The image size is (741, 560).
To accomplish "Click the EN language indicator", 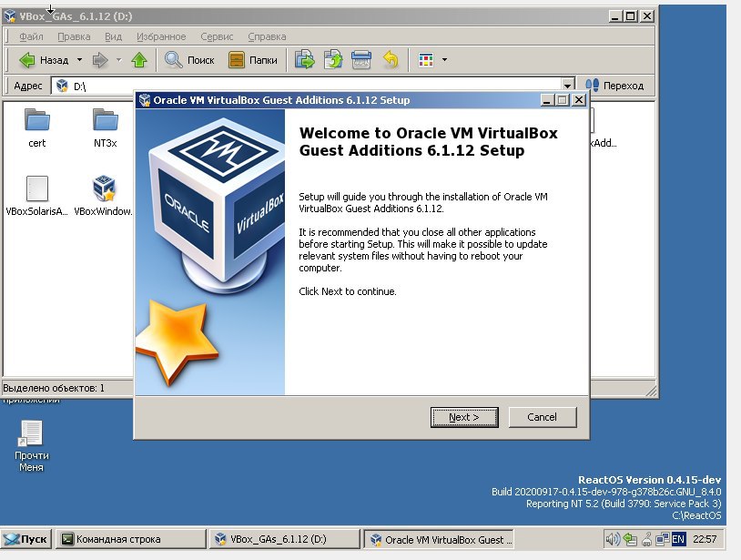I will [678, 539].
